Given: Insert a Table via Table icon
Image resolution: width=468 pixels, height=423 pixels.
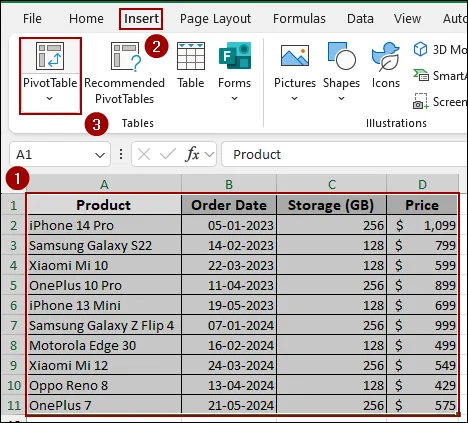Looking at the screenshot, I should point(191,56).
